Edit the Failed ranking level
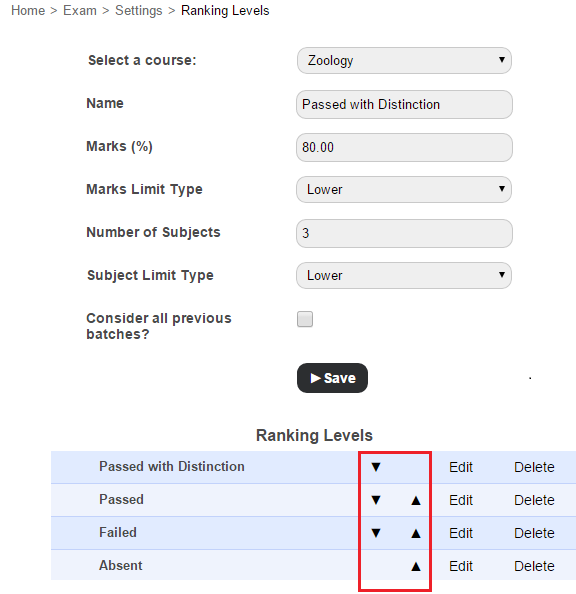Viewport: 576px width, 594px height. point(461,533)
